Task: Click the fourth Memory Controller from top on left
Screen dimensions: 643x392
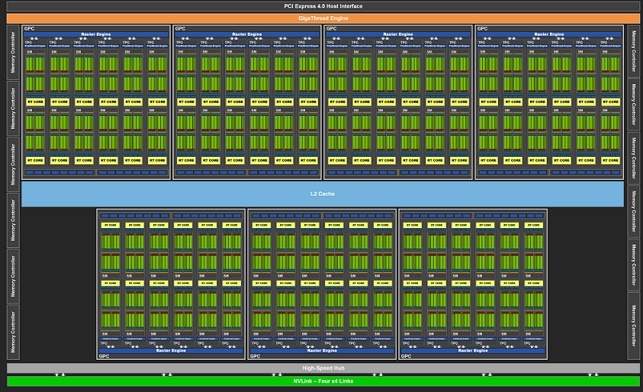Action: click(x=13, y=220)
